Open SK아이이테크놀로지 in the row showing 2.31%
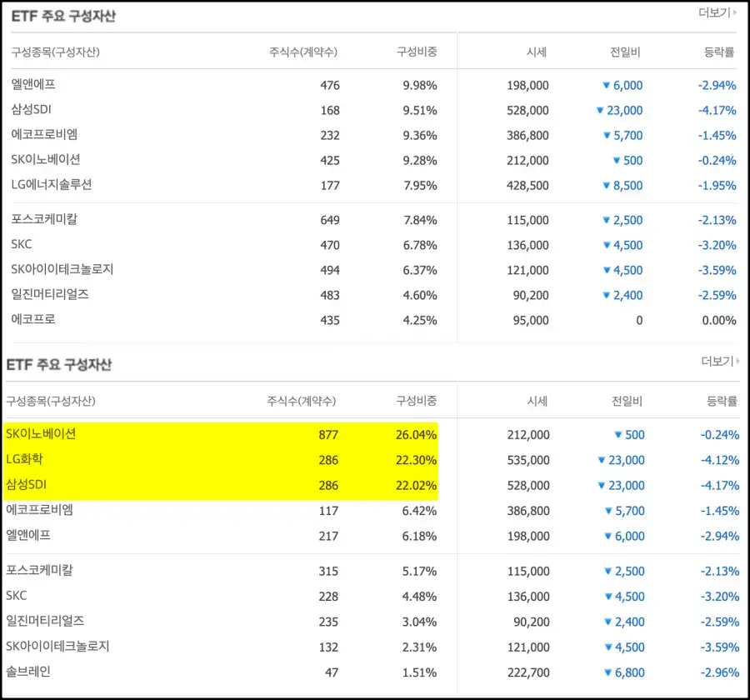Screen dimensions: 750x700 click(x=57, y=647)
